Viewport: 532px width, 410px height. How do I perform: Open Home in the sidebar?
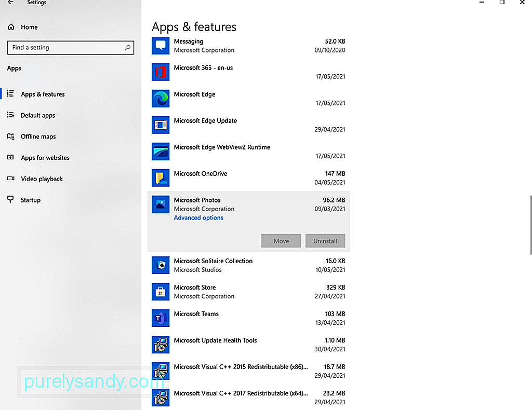29,27
